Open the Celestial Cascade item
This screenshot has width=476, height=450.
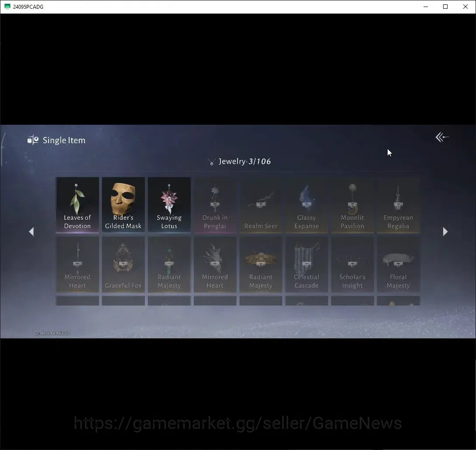307,264
